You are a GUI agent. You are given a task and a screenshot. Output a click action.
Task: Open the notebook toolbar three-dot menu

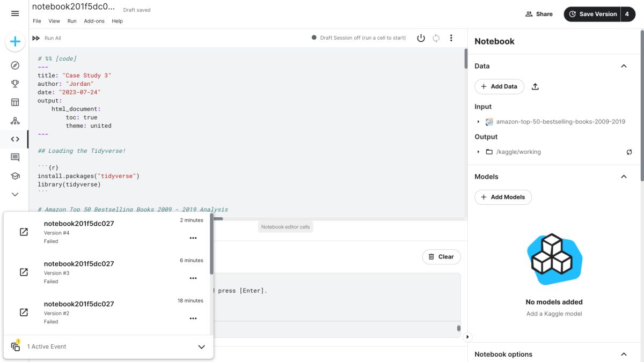point(451,38)
